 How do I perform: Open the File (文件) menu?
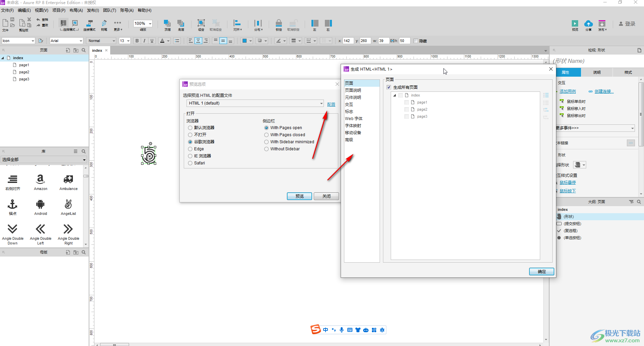(x=7, y=10)
